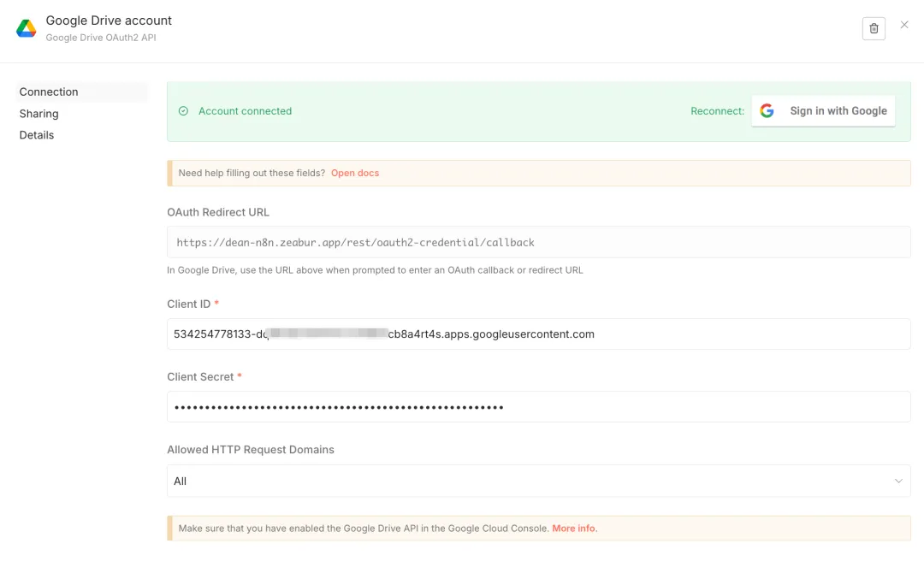Focus the Client Secret field
Image resolution: width=924 pixels, height=567 pixels.
pyautogui.click(x=539, y=407)
